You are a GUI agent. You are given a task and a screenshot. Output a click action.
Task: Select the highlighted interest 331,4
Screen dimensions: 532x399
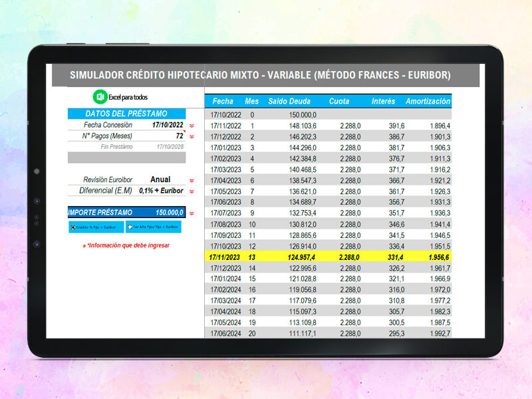(x=395, y=257)
